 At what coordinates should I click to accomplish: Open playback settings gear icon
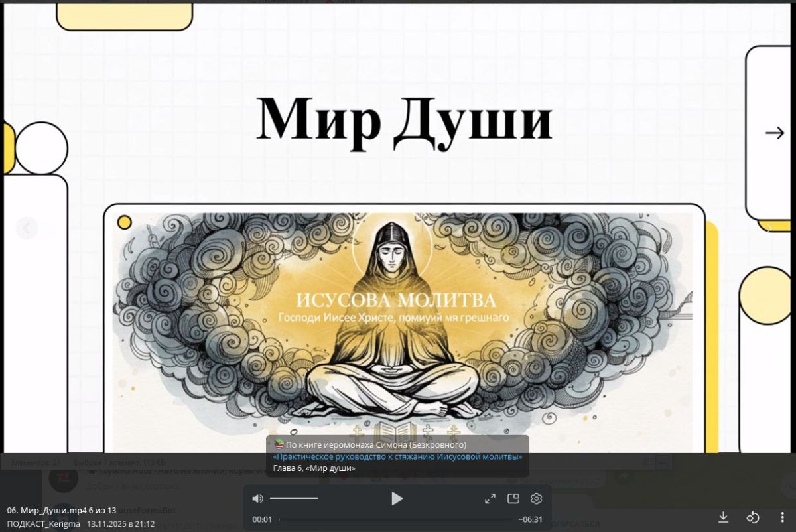[x=537, y=499]
